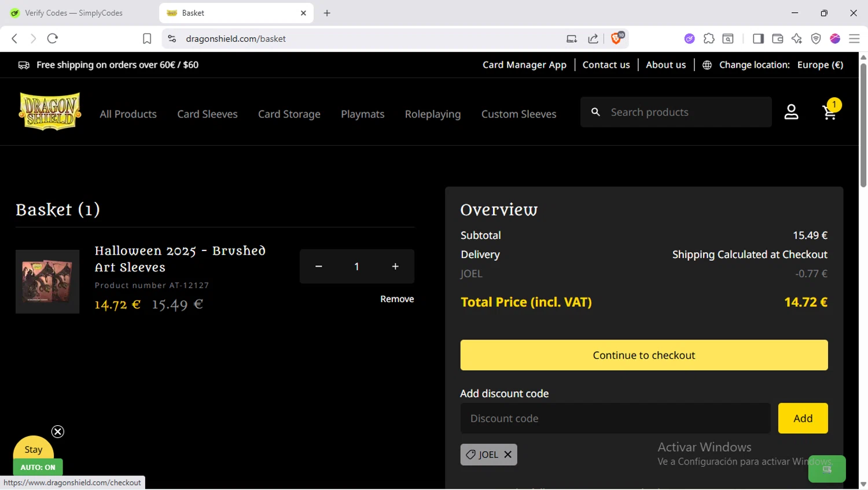The image size is (868, 490).
Task: Switch to the Verify Codes SimplyCodes tab
Action: [x=73, y=13]
